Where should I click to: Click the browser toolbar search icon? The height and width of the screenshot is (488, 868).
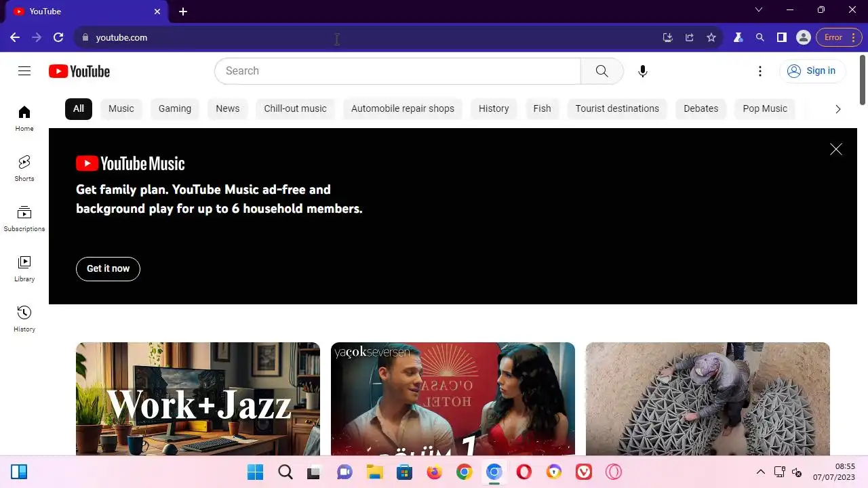(760, 37)
